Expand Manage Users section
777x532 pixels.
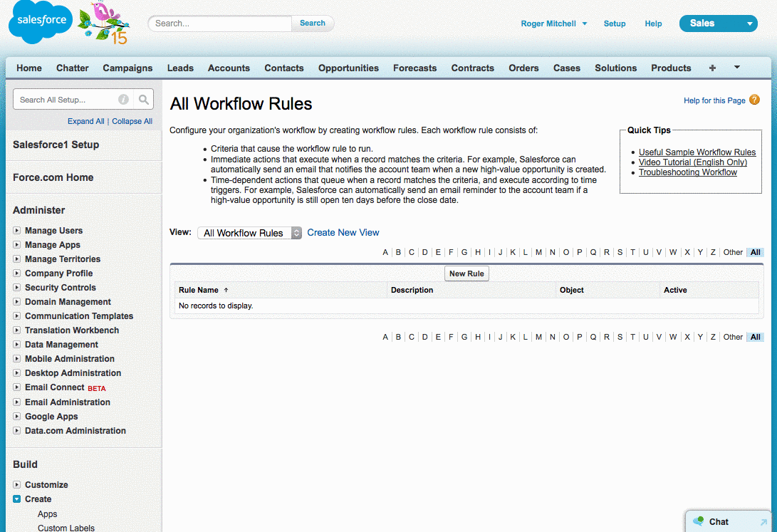coord(17,230)
